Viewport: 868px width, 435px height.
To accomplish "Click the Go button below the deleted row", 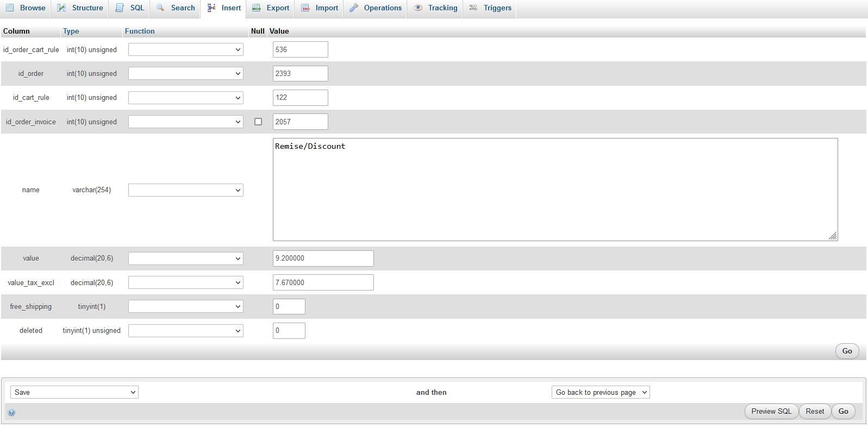I will click(847, 351).
